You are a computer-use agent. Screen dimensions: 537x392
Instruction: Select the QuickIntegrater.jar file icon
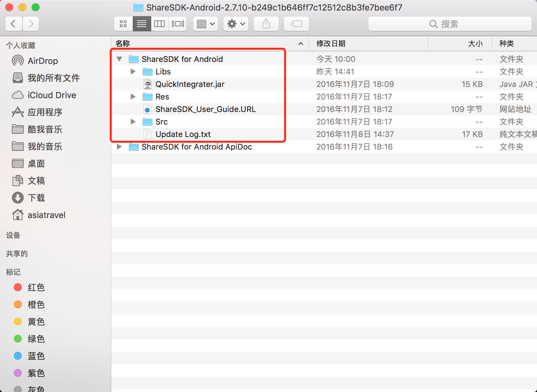coord(148,84)
